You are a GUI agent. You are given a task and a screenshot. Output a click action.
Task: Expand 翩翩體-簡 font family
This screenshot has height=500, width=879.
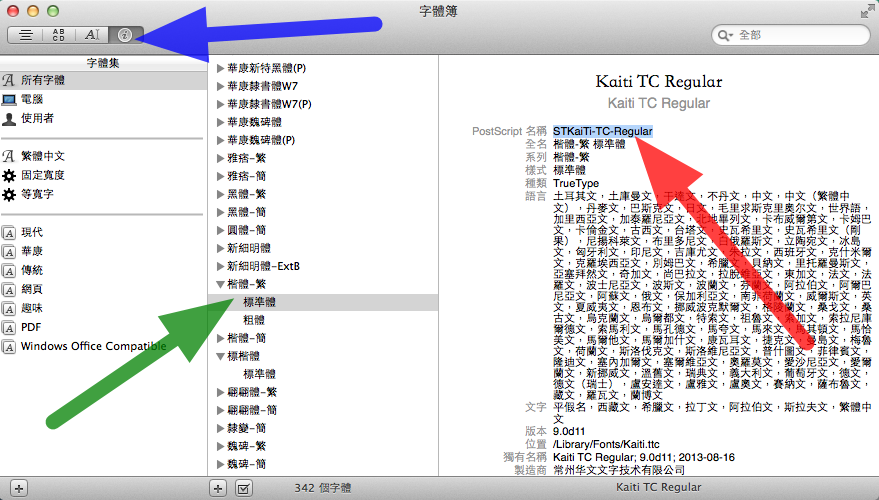[220, 410]
